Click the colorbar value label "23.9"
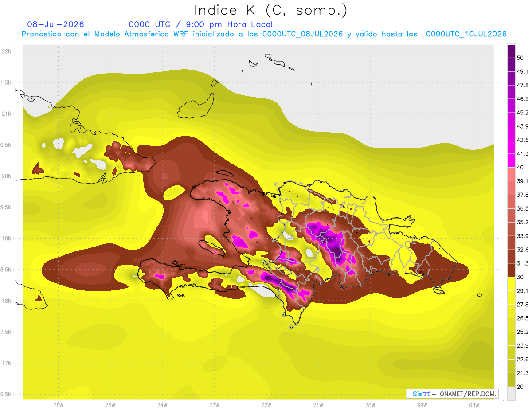532x411 pixels. (x=523, y=346)
